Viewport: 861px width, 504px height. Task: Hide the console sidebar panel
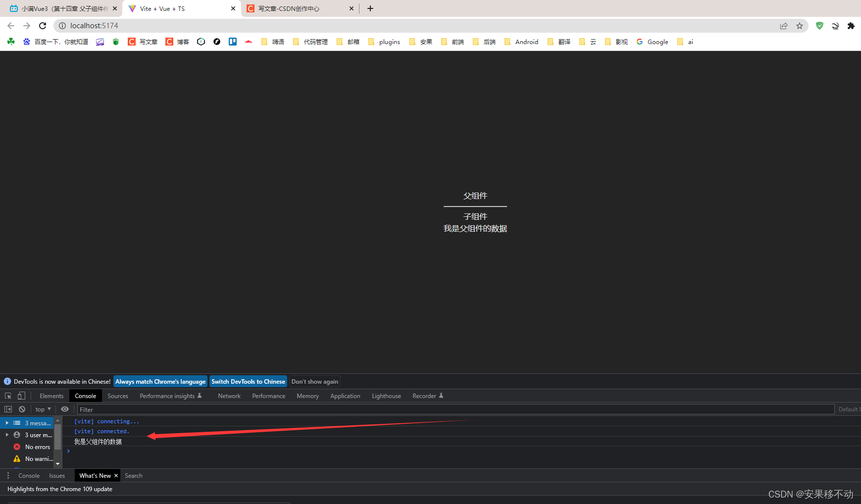(x=7, y=409)
